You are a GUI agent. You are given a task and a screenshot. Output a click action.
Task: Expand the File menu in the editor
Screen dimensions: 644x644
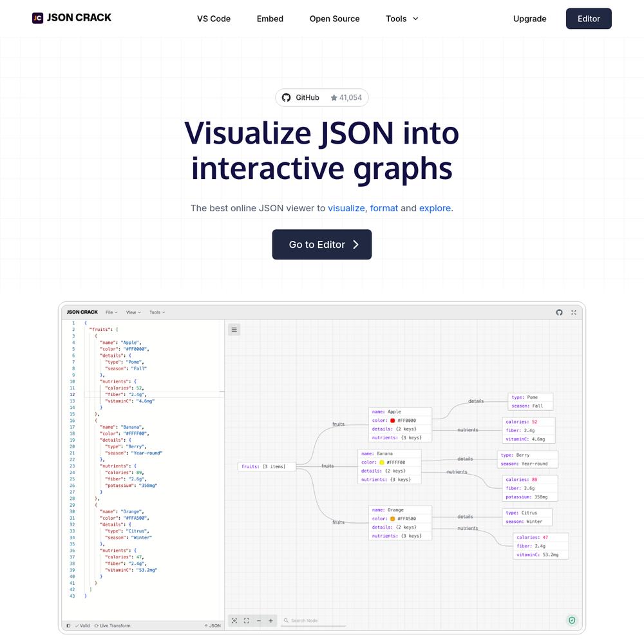[x=111, y=312]
